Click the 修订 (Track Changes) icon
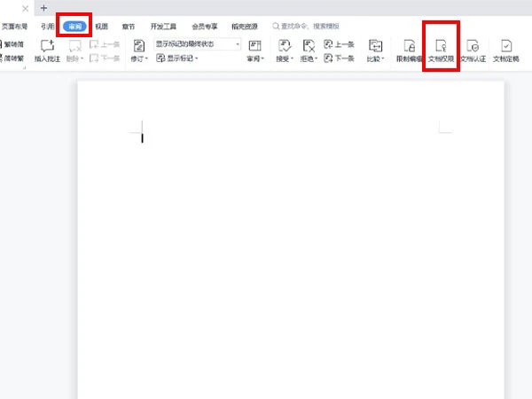532x399 pixels. coord(139,46)
